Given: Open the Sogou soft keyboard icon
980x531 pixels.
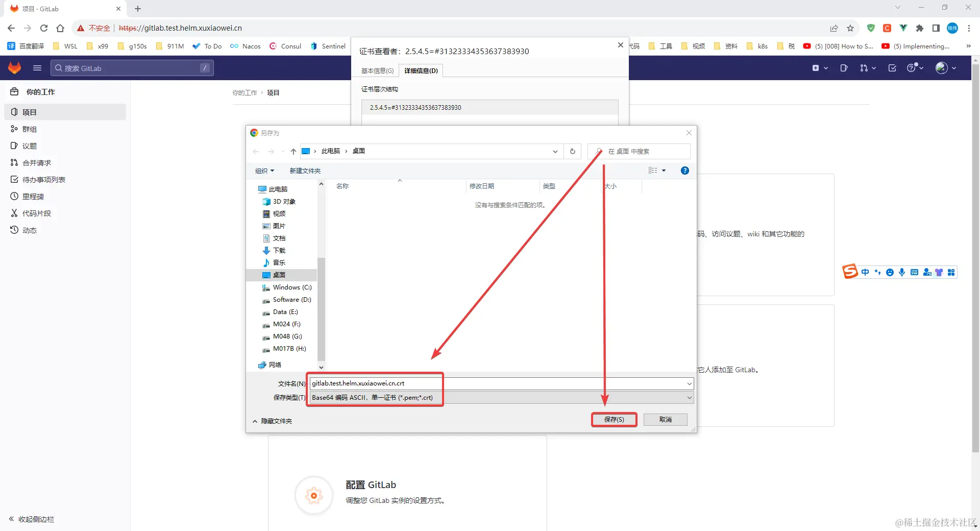Looking at the screenshot, I should click(x=914, y=272).
